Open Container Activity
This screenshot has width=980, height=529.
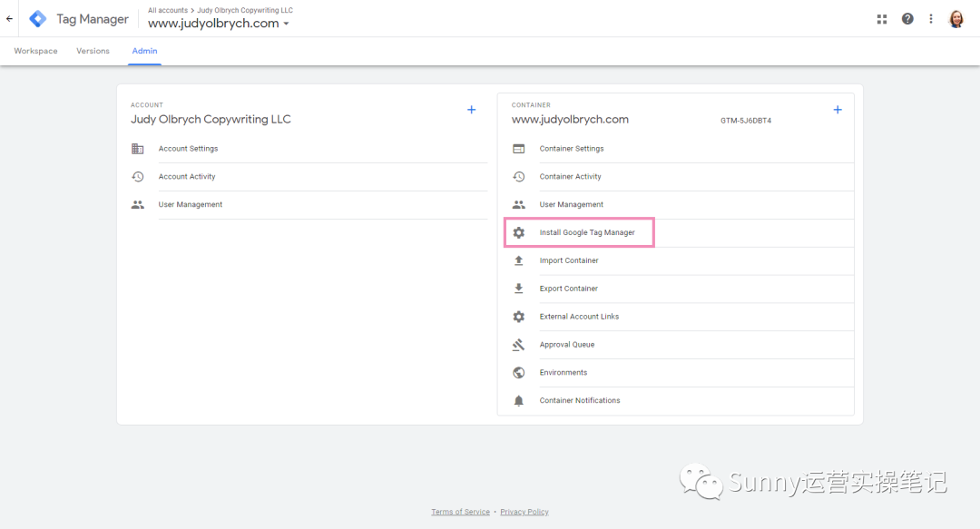[570, 177]
